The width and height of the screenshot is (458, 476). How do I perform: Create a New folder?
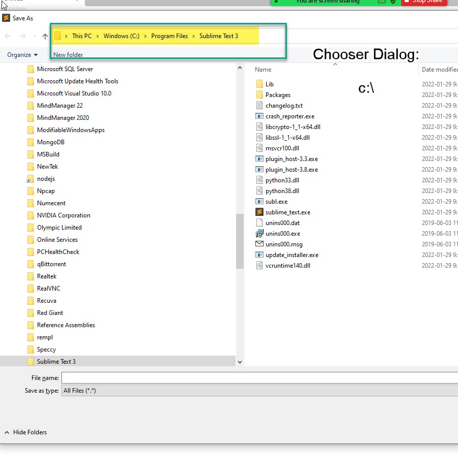68,55
